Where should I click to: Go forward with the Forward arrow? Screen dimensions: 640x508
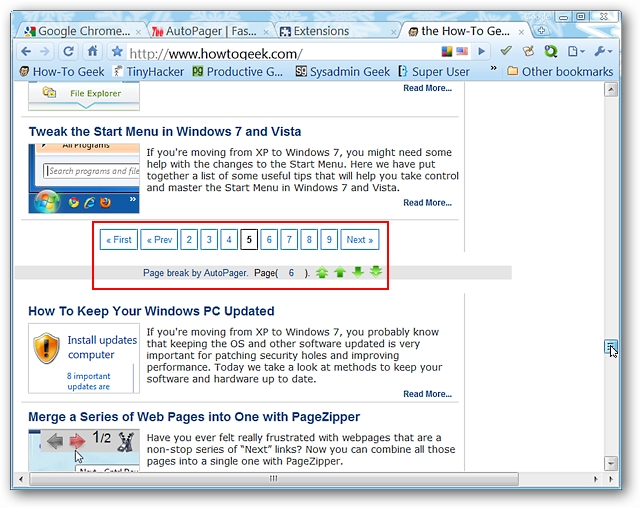(44, 51)
